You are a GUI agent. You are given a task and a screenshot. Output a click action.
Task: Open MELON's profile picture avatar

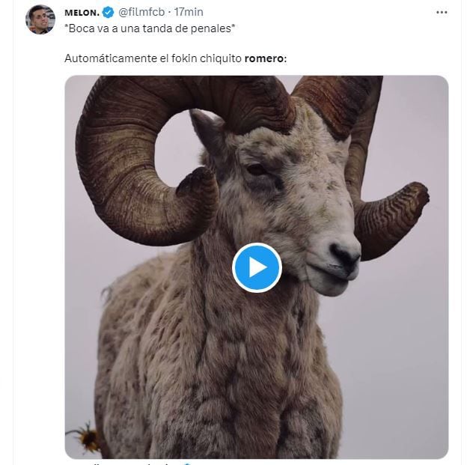[x=40, y=19]
